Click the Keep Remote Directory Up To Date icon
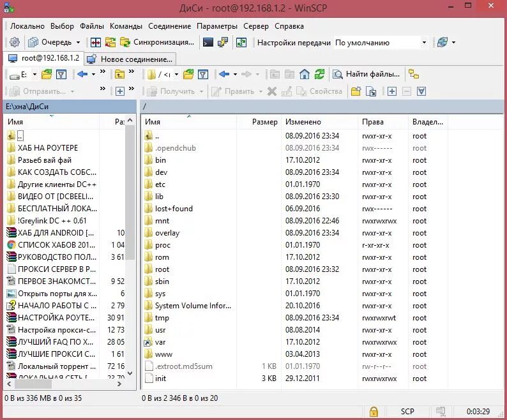Screen dimensions: 507x420 click(x=241, y=42)
